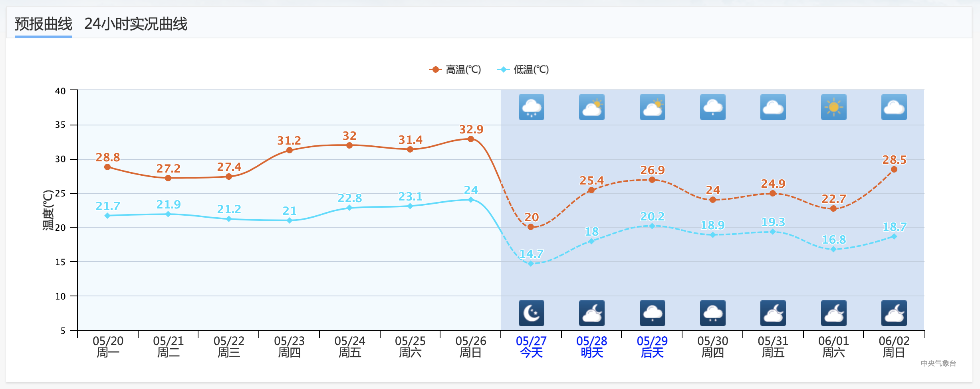Toggle the 低温(℃) legend series
Screen dimensions: 980x389
[x=523, y=69]
